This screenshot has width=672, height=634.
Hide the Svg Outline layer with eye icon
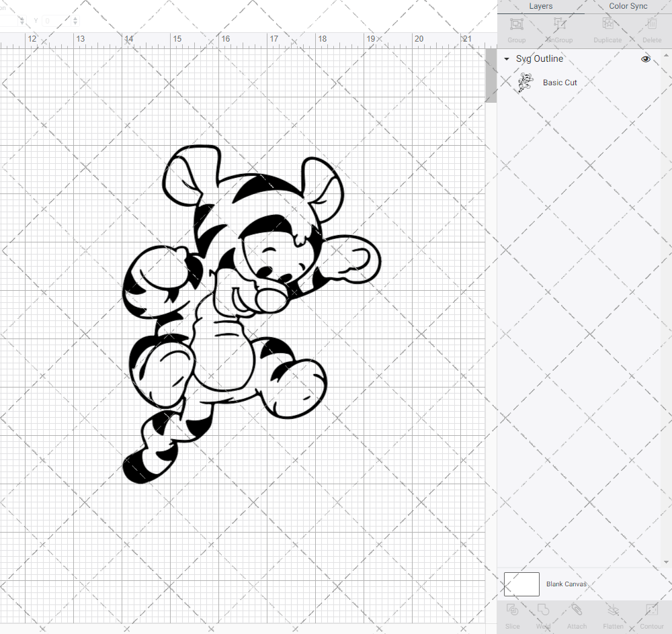tap(645, 58)
